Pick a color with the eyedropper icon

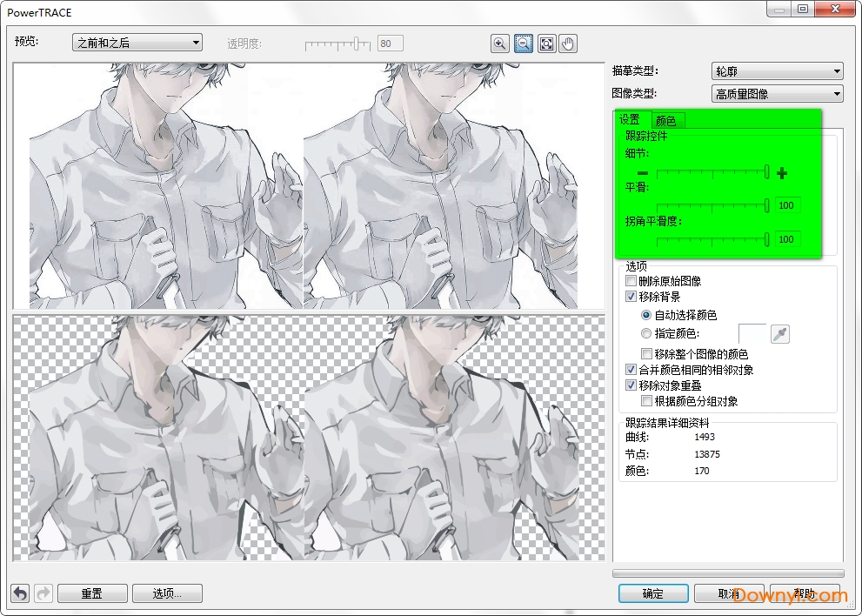[779, 333]
